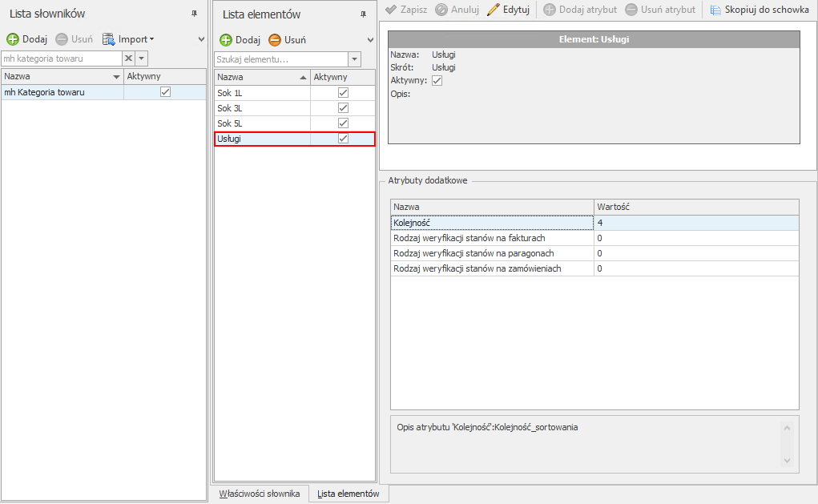Expand the Szukaj elementu dropdown arrow
This screenshot has height=504, width=818.
click(x=354, y=59)
